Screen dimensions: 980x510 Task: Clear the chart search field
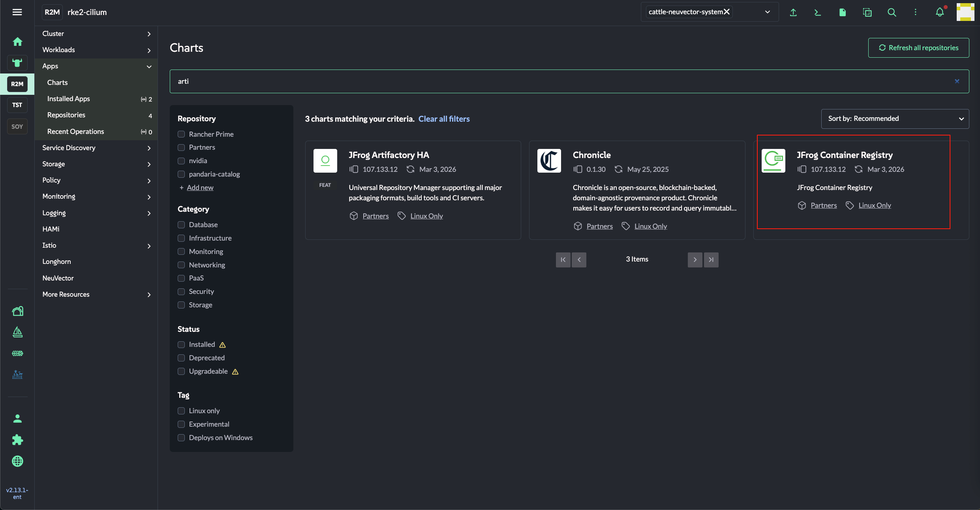point(957,81)
